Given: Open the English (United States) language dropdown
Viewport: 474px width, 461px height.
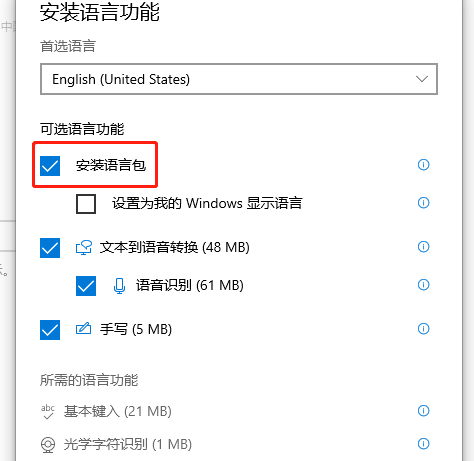Looking at the screenshot, I should [239, 79].
